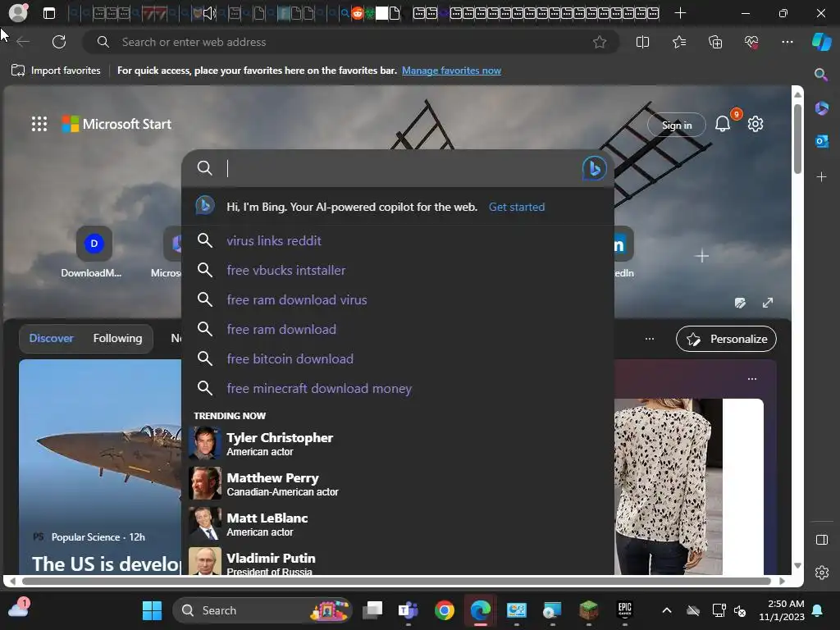This screenshot has width=840, height=630.
Task: Open Microsoft Start page settings gear
Action: point(756,125)
